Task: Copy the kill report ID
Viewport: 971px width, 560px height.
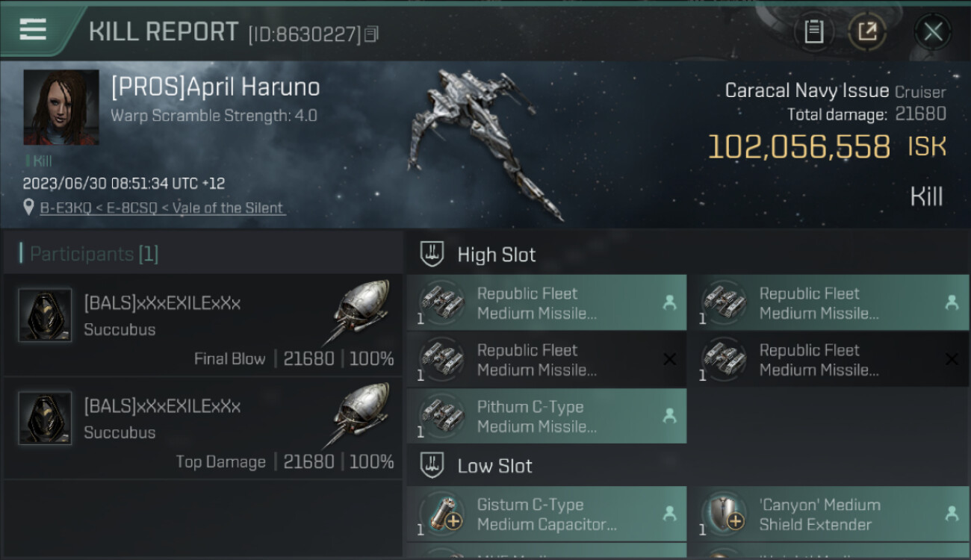Action: click(x=372, y=34)
